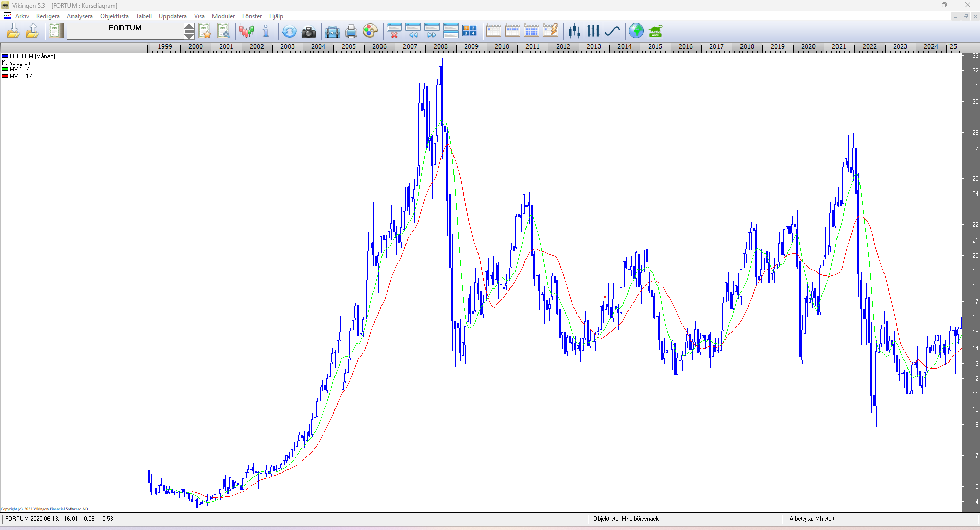The height and width of the screenshot is (530, 980).
Task: Click the folder upload export icon
Action: 32,31
